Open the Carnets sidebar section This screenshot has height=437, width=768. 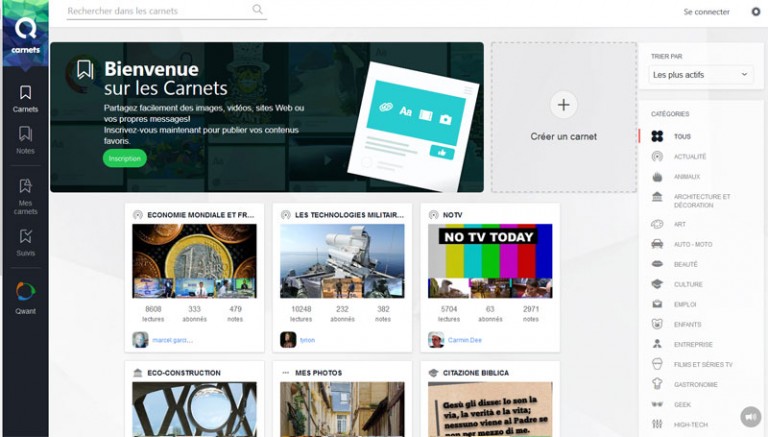pos(25,98)
